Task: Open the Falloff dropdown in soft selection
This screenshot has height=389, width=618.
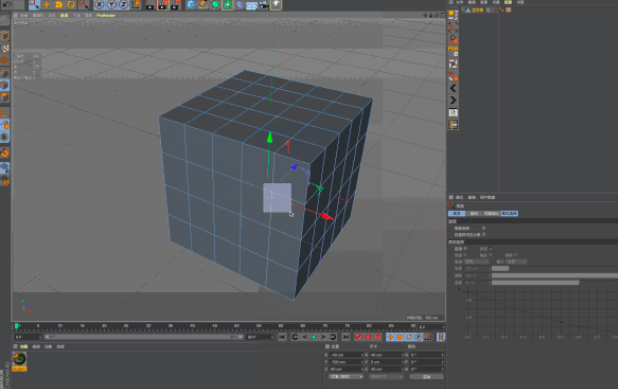Action: click(477, 262)
